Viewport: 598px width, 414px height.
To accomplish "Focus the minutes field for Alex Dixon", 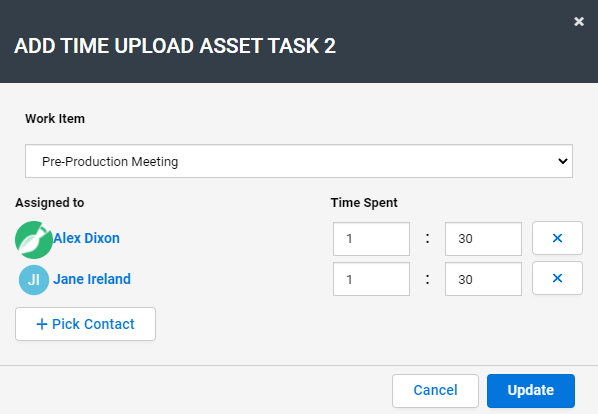I will 483,239.
